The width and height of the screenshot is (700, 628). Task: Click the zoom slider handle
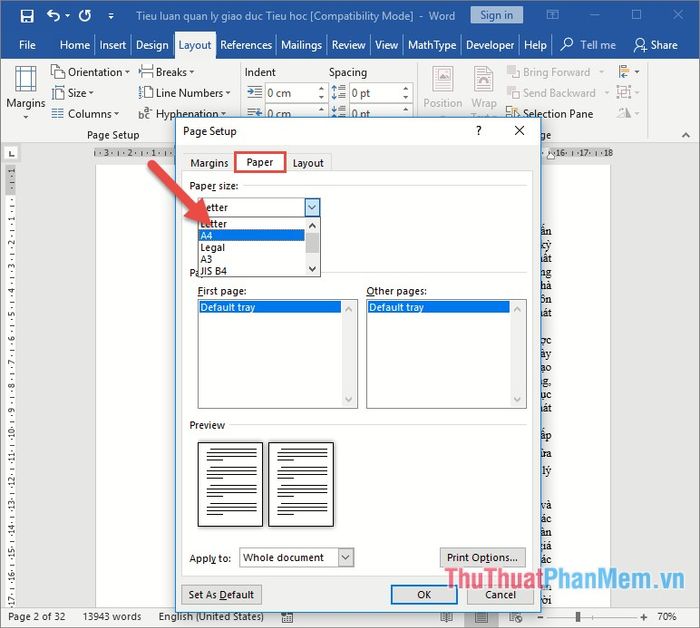pos(578,617)
